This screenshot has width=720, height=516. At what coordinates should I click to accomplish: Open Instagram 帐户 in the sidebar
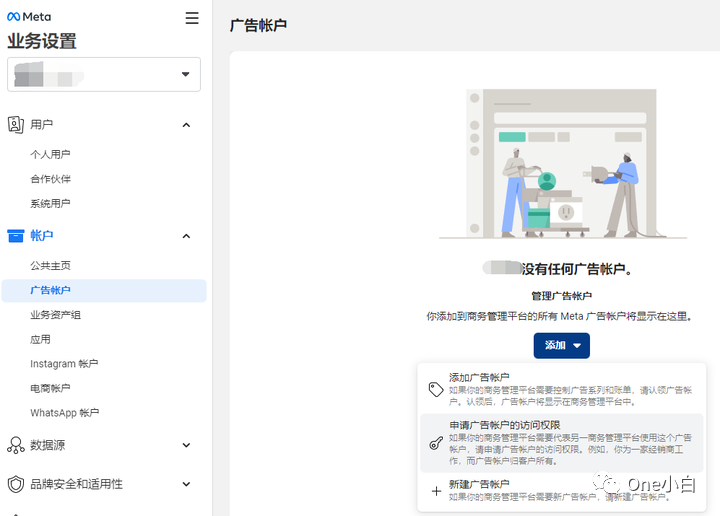tap(64, 364)
